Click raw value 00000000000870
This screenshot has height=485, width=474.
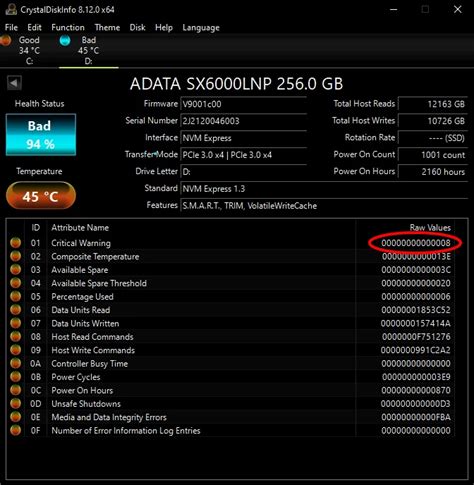(x=416, y=390)
